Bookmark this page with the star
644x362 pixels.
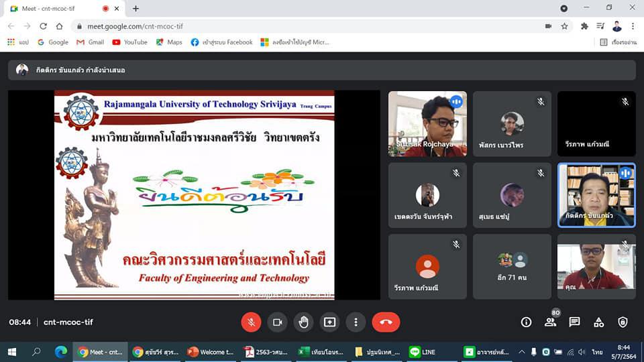coord(564,26)
